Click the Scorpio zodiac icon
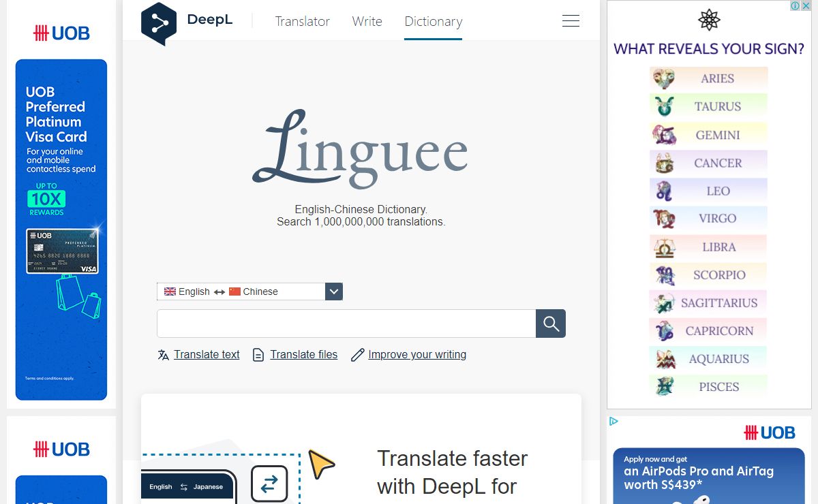Screen dimensions: 818x504 [664, 274]
